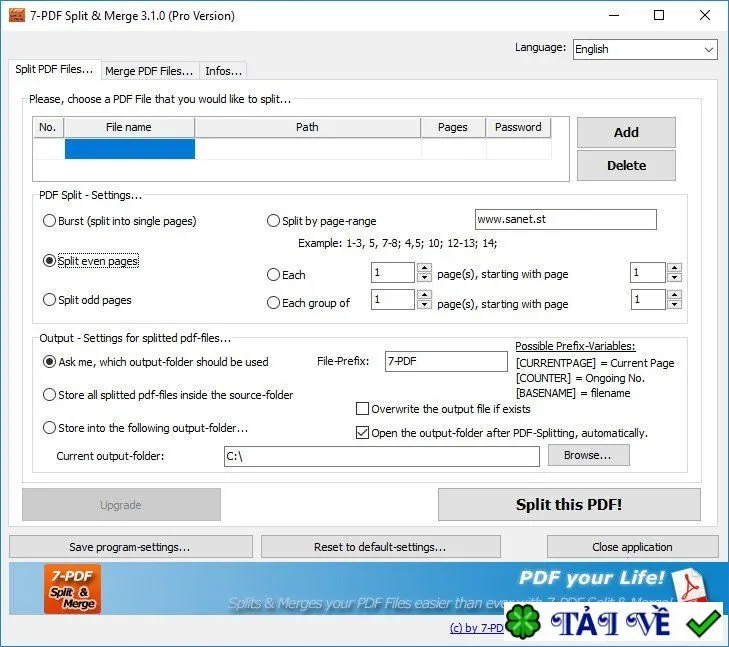This screenshot has width=729, height=647.
Task: Enable Overwrite the output file if exists
Action: point(362,409)
